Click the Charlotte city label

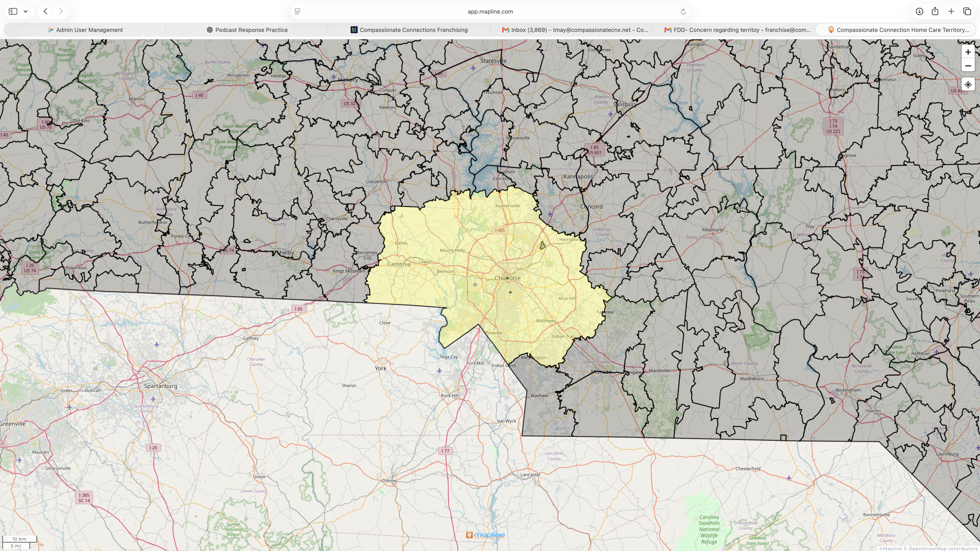coord(507,278)
